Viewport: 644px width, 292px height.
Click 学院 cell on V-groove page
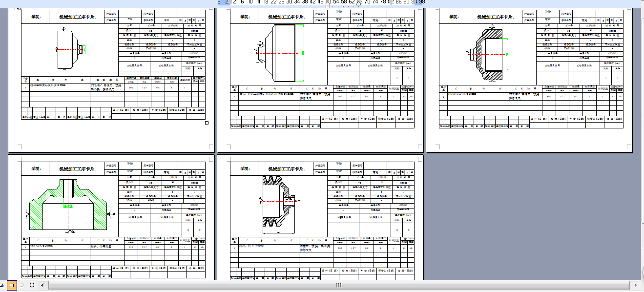click(x=245, y=169)
